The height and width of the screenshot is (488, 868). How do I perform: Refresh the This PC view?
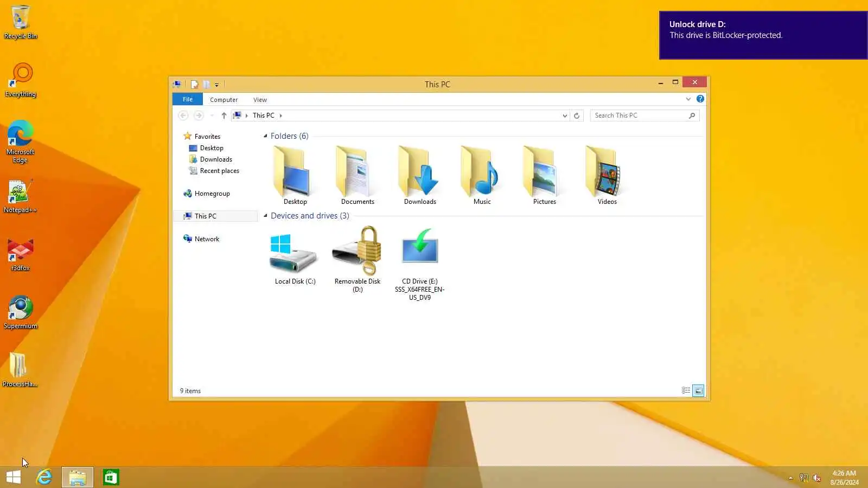click(x=577, y=115)
